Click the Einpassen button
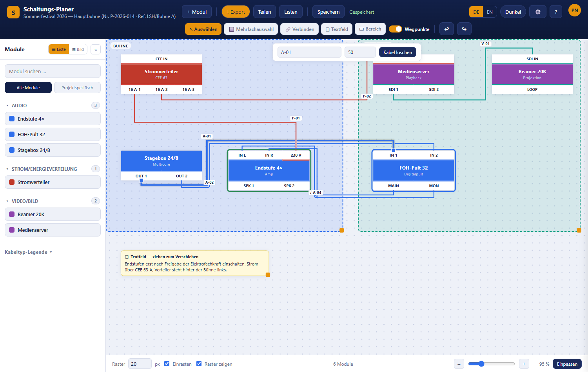Image resolution: width=588 pixels, height=372 pixels. pyautogui.click(x=567, y=364)
